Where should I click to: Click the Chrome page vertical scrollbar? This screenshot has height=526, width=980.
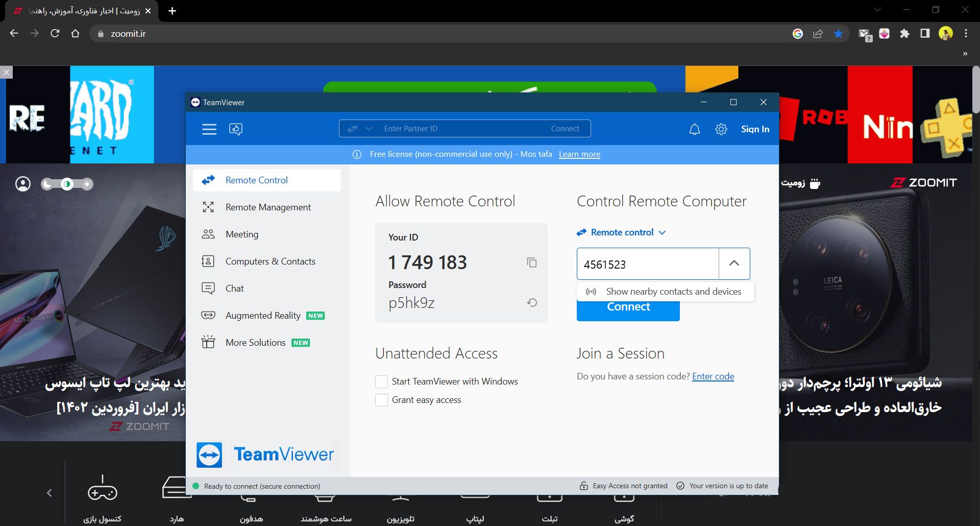click(975, 89)
